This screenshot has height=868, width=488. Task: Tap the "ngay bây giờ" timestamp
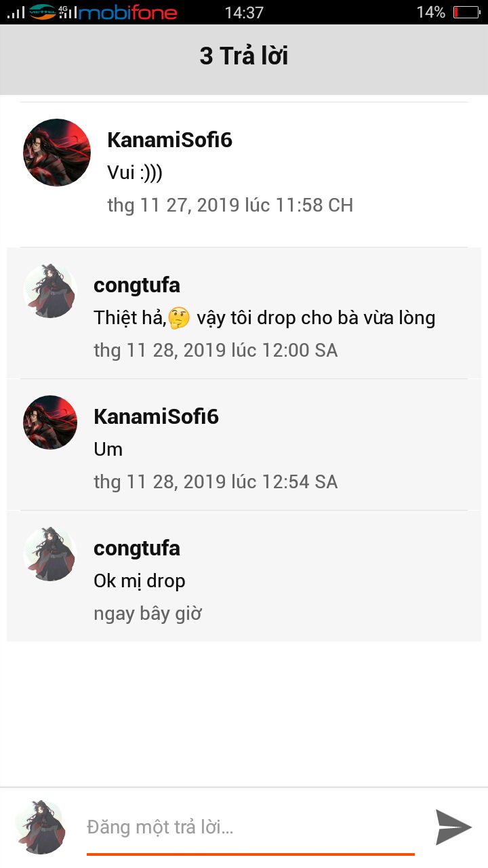pos(148,614)
